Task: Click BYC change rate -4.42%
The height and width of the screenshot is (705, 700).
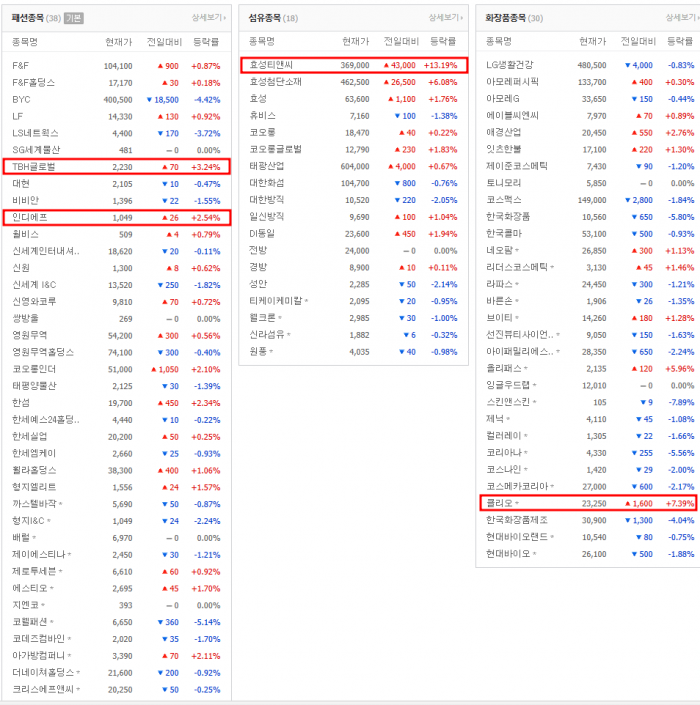Action: [x=207, y=100]
